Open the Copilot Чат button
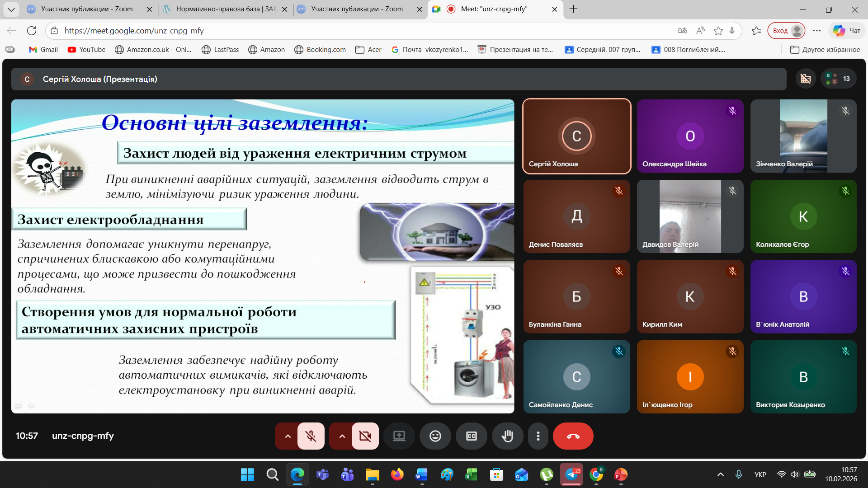868x488 pixels. (847, 31)
